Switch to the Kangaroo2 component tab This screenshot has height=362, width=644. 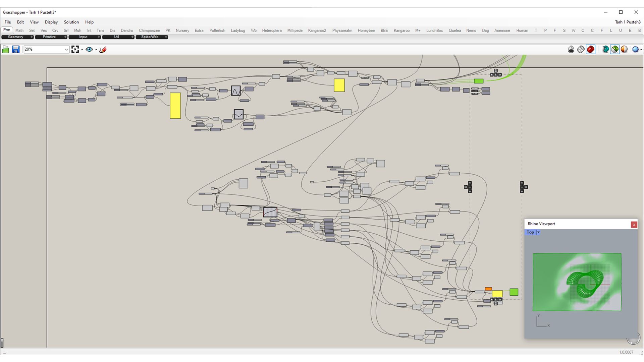click(317, 31)
